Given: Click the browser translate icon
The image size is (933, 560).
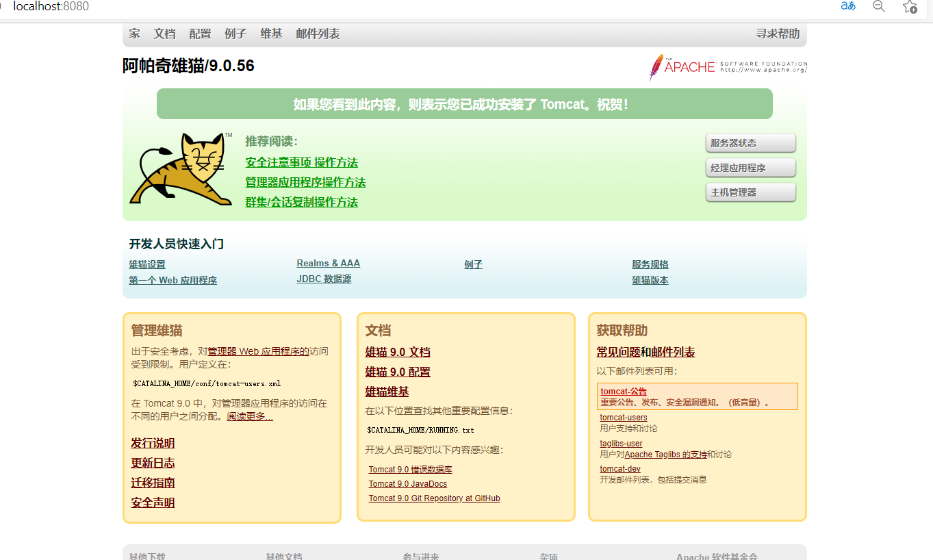Looking at the screenshot, I should click(x=848, y=6).
